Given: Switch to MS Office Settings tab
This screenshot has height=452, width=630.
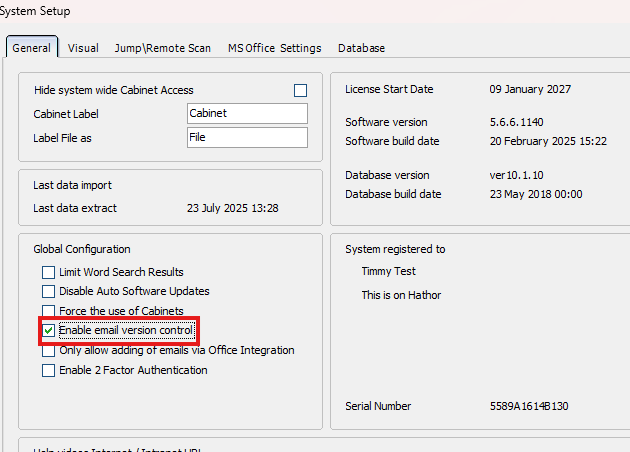Looking at the screenshot, I should point(274,48).
